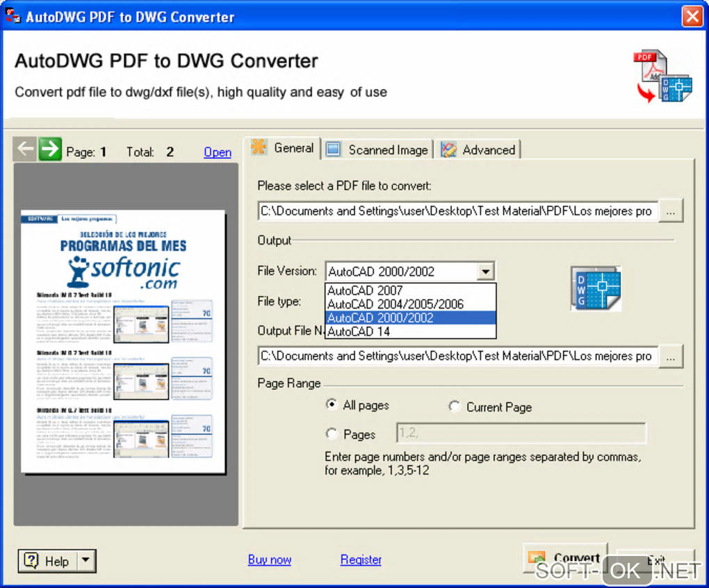This screenshot has width=709, height=588.
Task: Click the Open link above the preview
Action: pyautogui.click(x=218, y=152)
